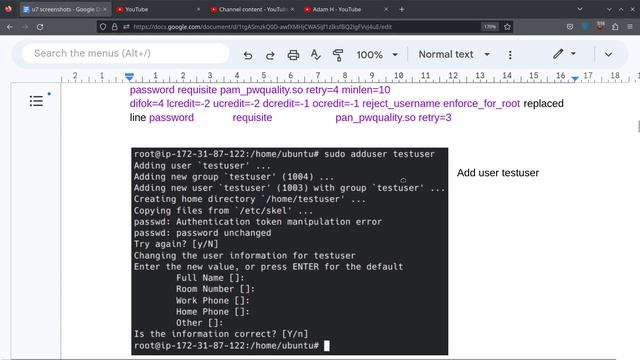Click the red extension icon in browser toolbar

pyautogui.click(x=600, y=27)
